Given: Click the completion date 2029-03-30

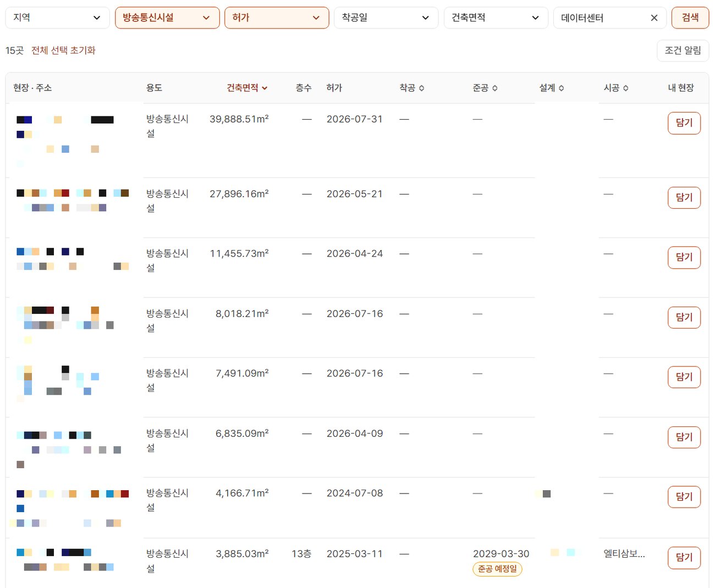Looking at the screenshot, I should [501, 554].
